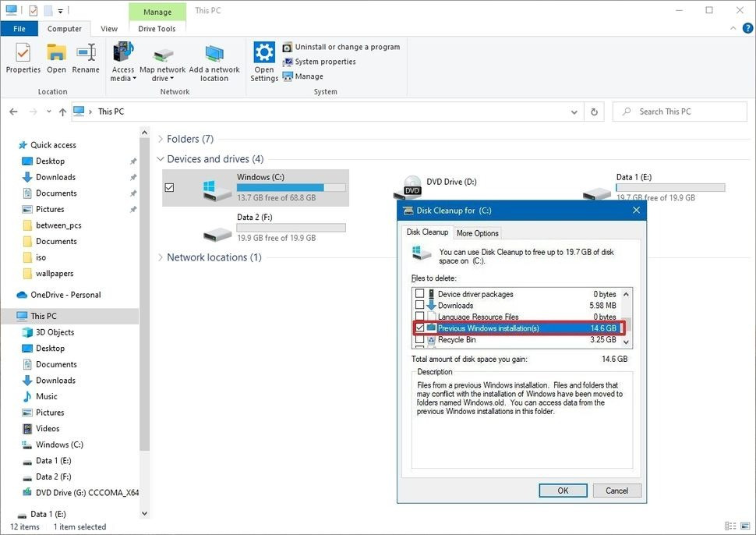The width and height of the screenshot is (756, 535).
Task: Go back with the back arrow
Action: pyautogui.click(x=13, y=112)
